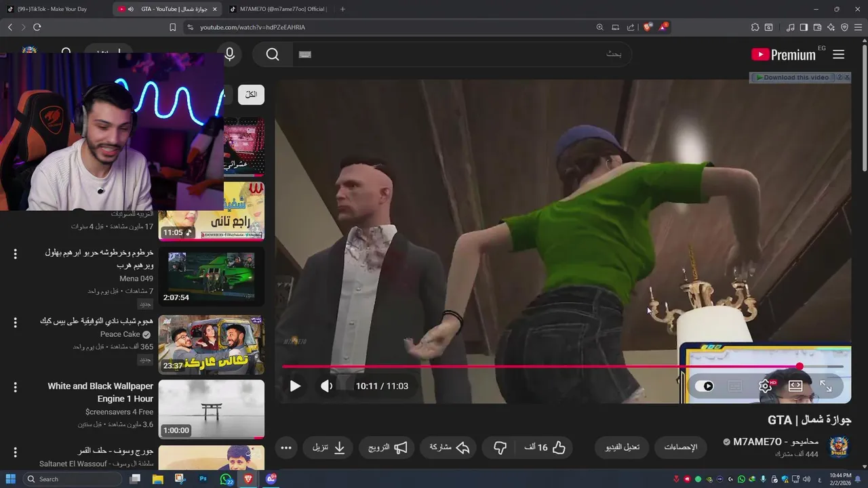Open Windows Start menu
Image resolution: width=868 pixels, height=488 pixels.
click(x=10, y=479)
